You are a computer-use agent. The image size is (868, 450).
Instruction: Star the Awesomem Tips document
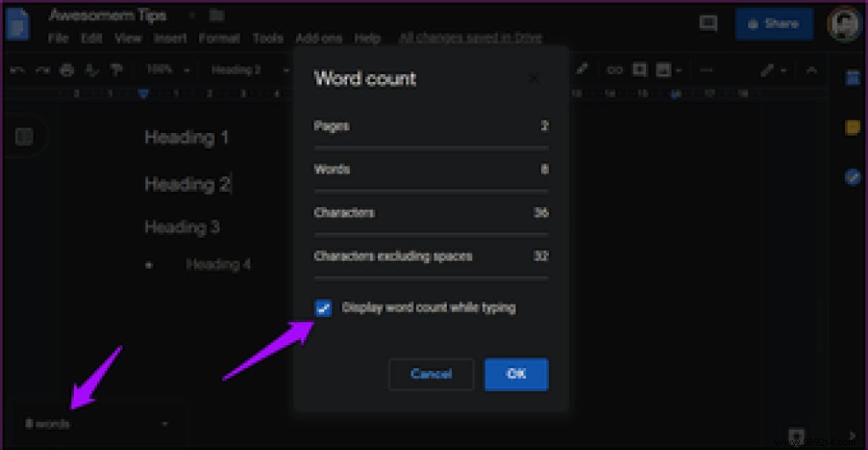pyautogui.click(x=191, y=16)
